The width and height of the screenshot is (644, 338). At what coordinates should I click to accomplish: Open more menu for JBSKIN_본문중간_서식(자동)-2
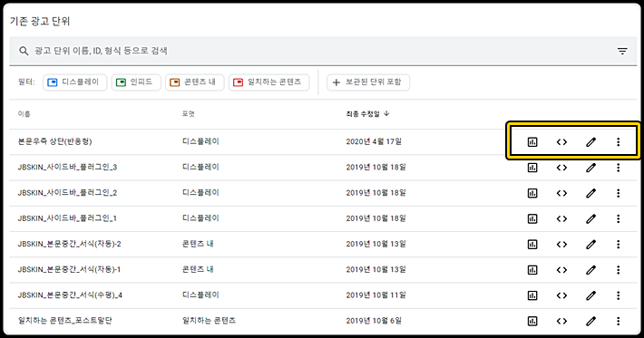tap(618, 244)
